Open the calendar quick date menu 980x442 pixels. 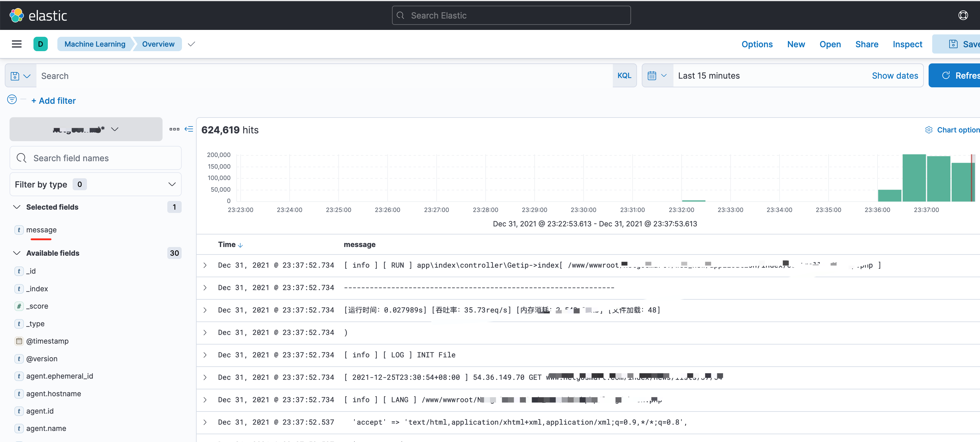pos(657,76)
